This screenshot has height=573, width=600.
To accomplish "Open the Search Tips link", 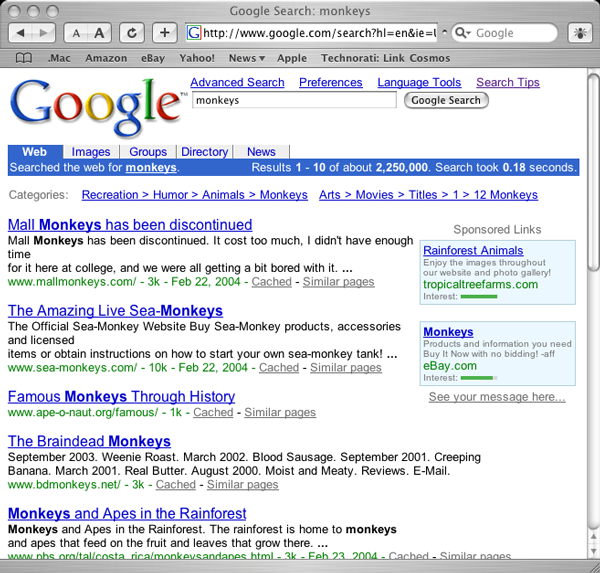I will [508, 82].
